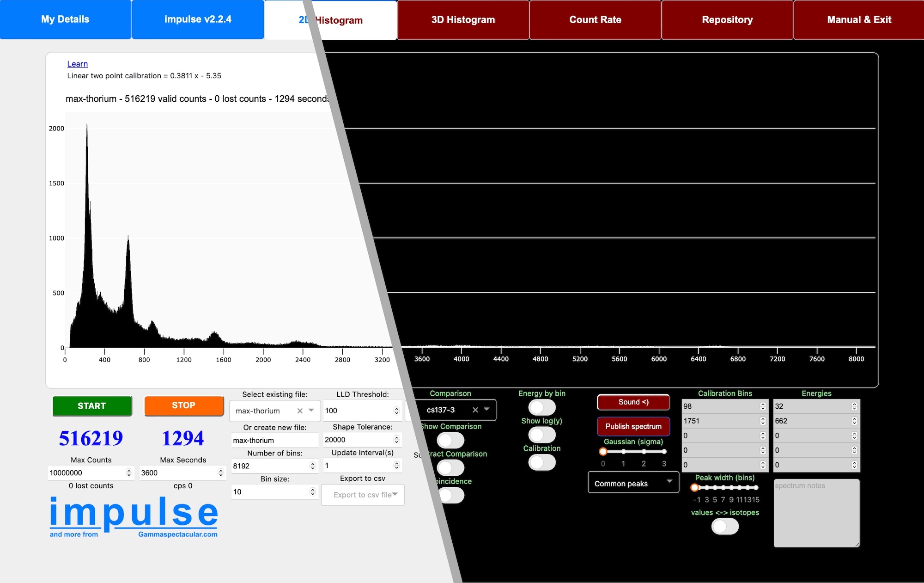Toggle Show log(y) switch
Image resolution: width=924 pixels, height=583 pixels.
click(x=541, y=435)
